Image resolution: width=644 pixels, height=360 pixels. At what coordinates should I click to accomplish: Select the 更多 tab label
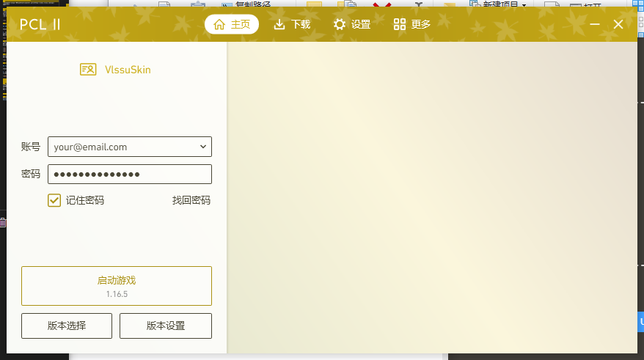coord(421,24)
